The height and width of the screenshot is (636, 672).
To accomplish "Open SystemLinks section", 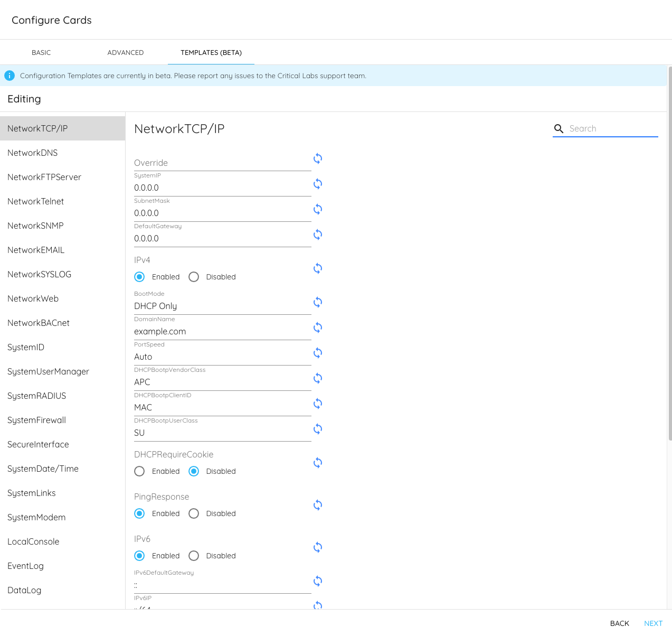I will click(x=62, y=493).
